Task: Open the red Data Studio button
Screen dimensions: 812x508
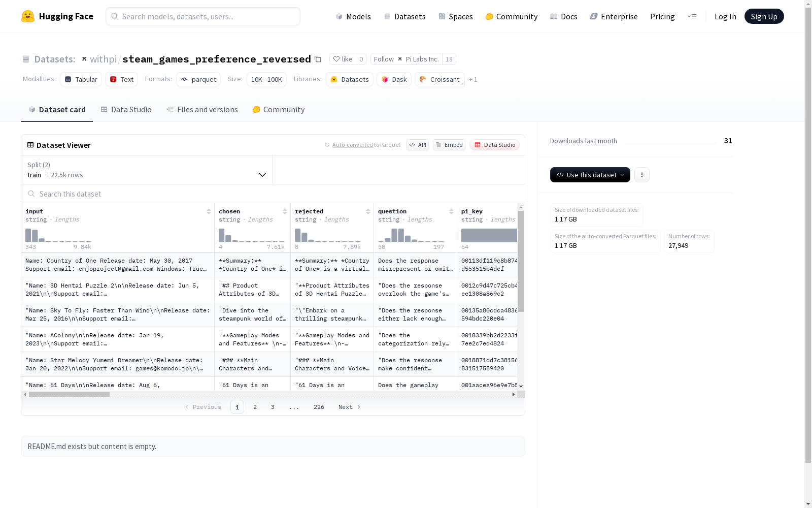Action: pos(494,145)
